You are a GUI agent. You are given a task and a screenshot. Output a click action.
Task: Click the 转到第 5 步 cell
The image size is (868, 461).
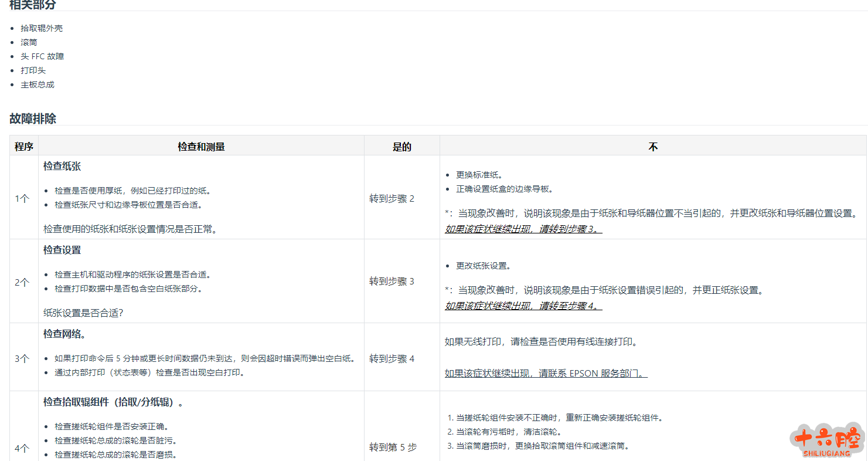tap(393, 447)
